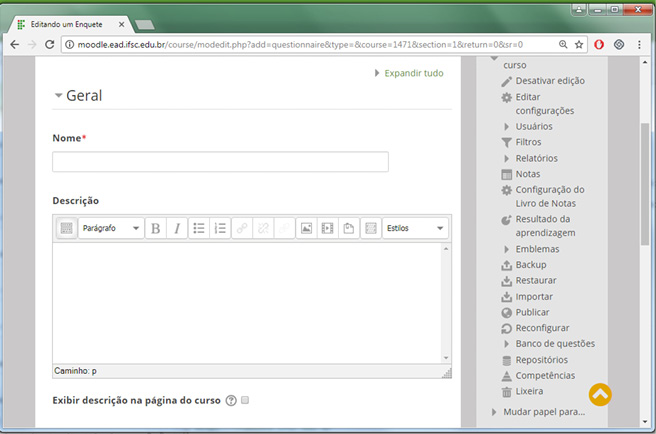Click the toolbar toggle icon in the editor

[x=66, y=228]
